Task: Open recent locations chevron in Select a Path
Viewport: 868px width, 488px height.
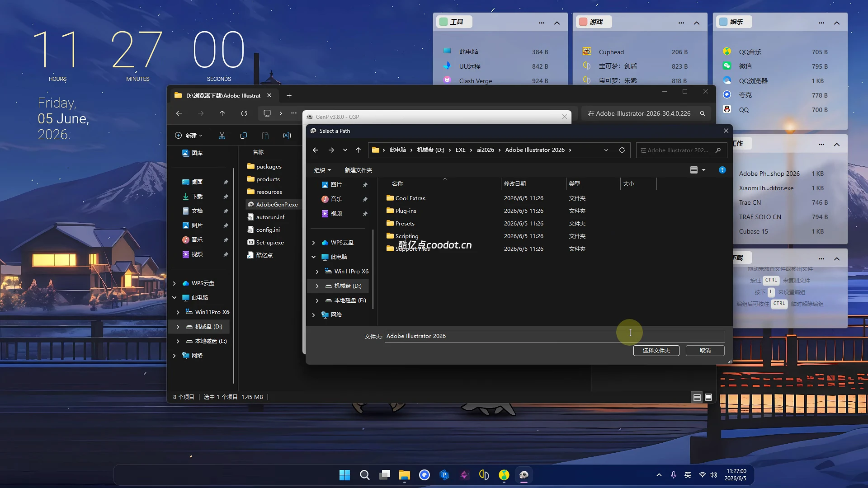Action: (x=345, y=150)
